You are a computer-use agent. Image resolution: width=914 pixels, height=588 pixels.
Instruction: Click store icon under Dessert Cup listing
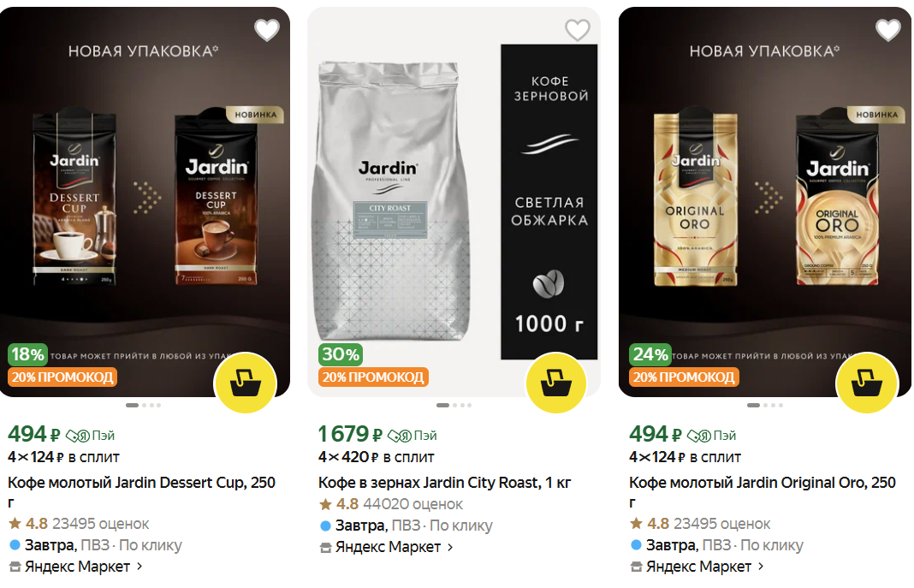click(x=15, y=567)
